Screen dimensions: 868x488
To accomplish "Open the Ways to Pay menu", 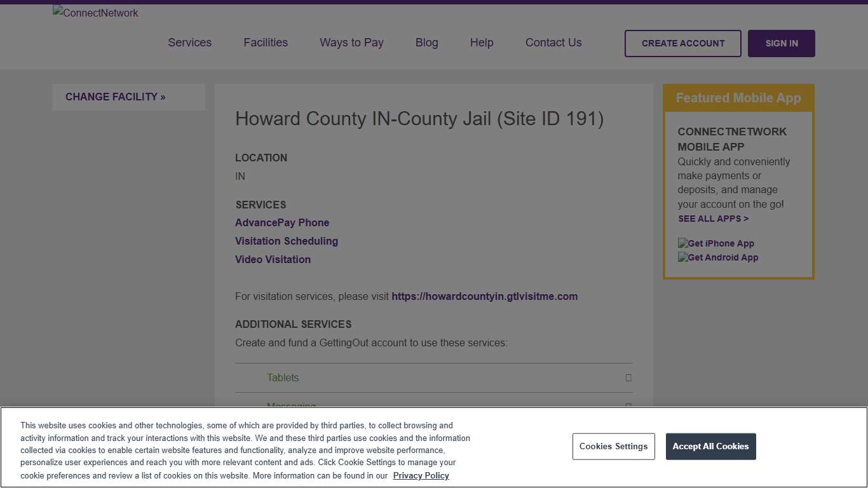I will (x=351, y=43).
